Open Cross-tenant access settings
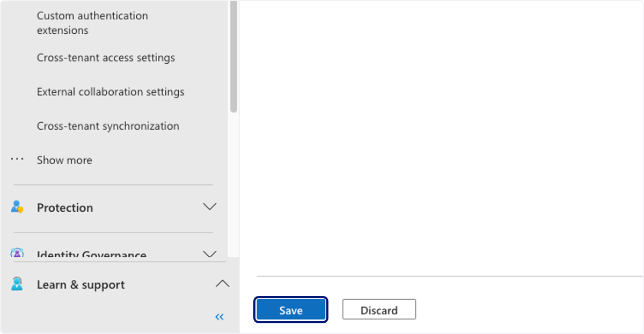Image resolution: width=644 pixels, height=334 pixels. (106, 58)
